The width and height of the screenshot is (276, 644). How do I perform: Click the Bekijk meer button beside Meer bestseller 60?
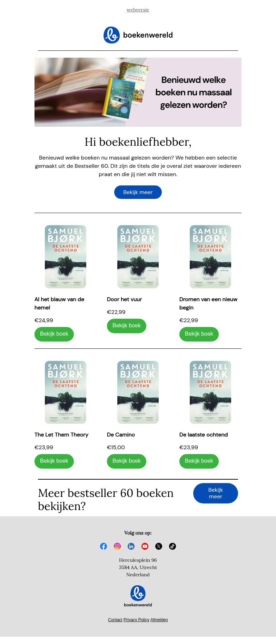tap(216, 493)
